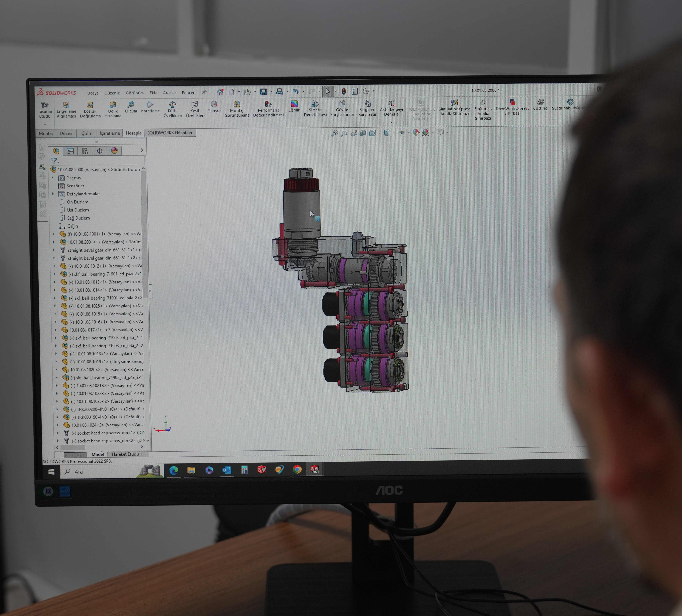Select the Model tab
This screenshot has height=616, width=682.
[x=98, y=455]
